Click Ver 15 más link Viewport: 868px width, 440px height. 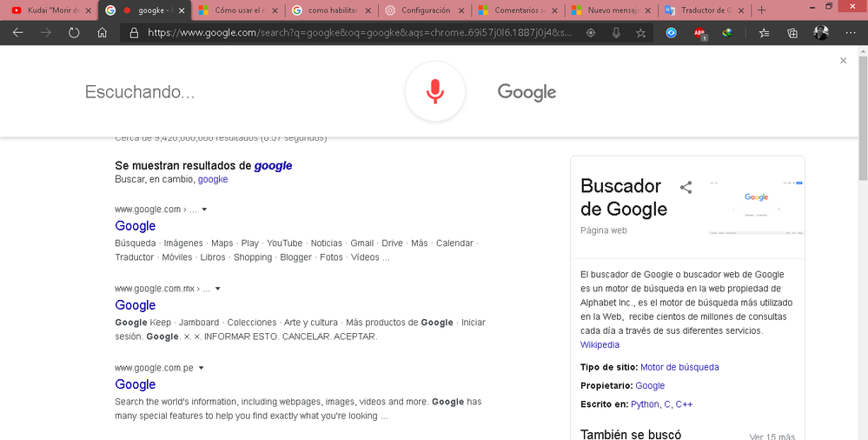coord(772,437)
